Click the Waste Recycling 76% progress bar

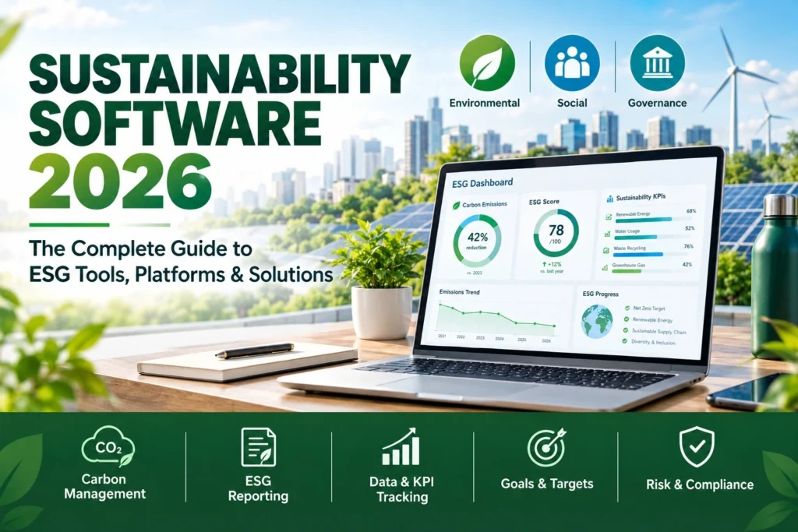pos(651,254)
